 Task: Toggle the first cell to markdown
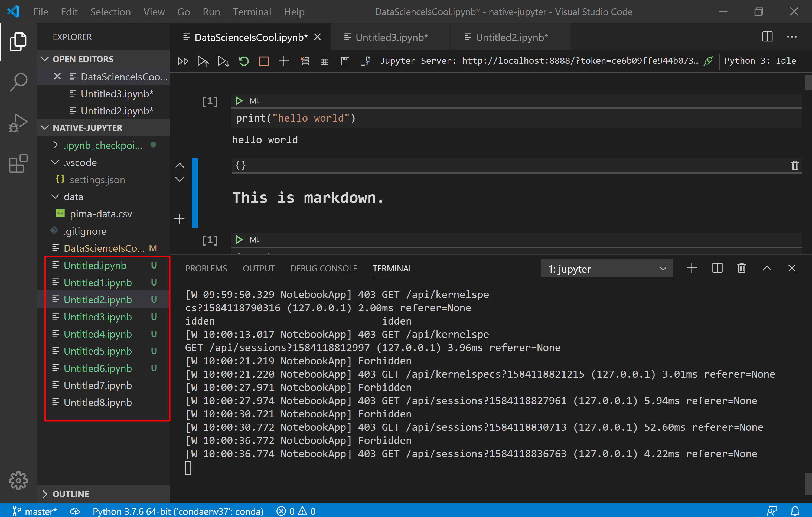click(x=255, y=100)
